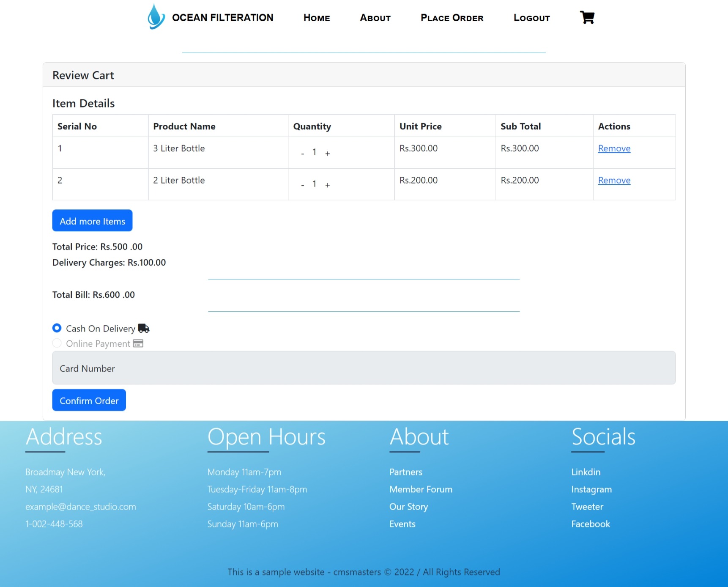Visit the Member Forum footer link

click(421, 489)
